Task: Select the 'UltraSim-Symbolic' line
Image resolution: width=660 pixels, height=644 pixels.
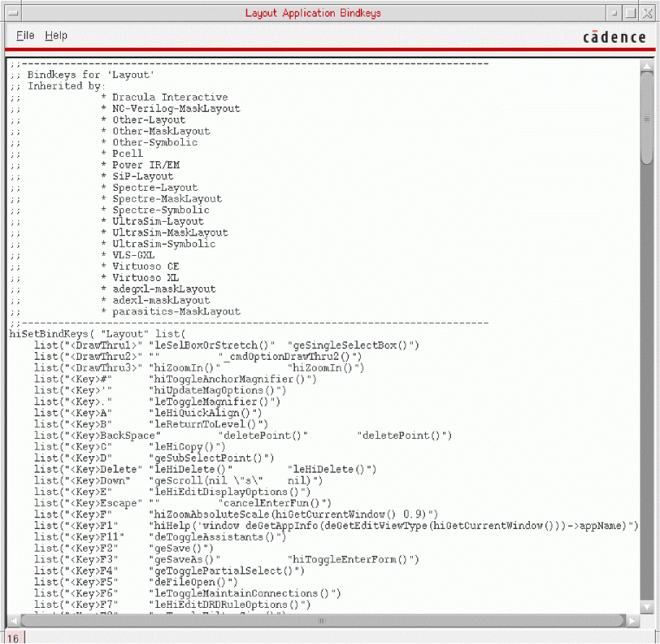Action: (159, 244)
